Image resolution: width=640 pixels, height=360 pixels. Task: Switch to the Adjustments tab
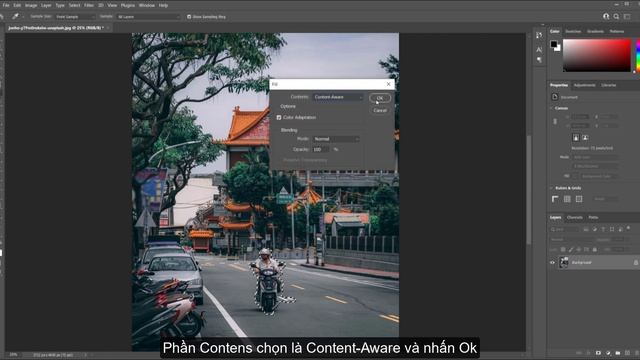point(584,85)
